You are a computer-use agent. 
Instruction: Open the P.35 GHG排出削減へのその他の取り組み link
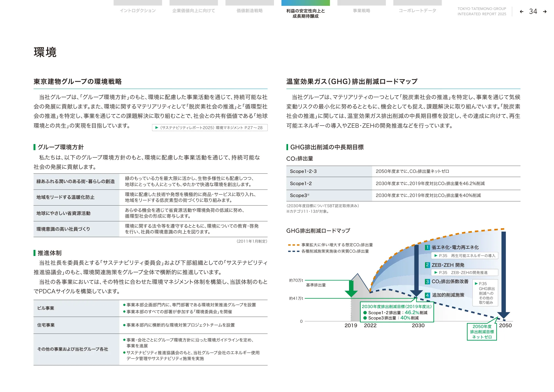coord(485,293)
